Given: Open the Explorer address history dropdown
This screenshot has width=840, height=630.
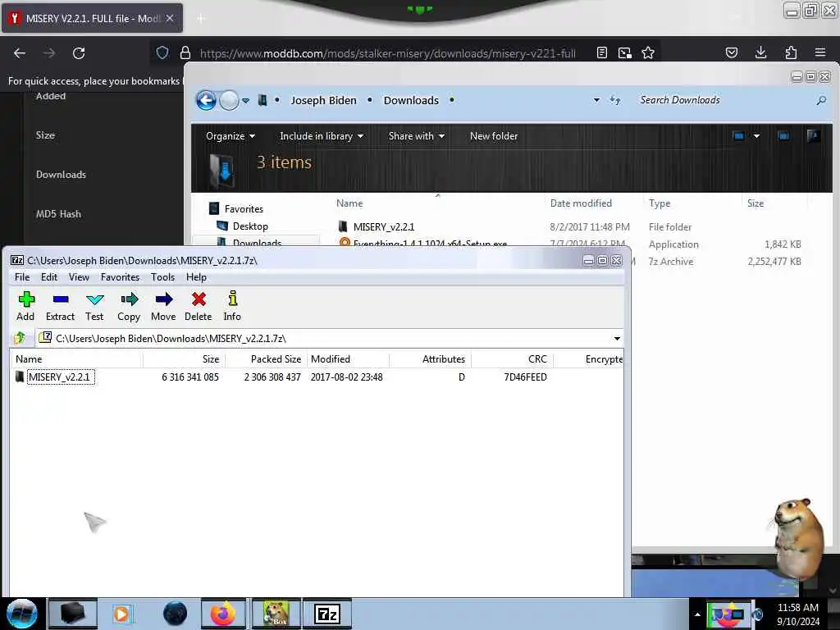Looking at the screenshot, I should point(596,100).
